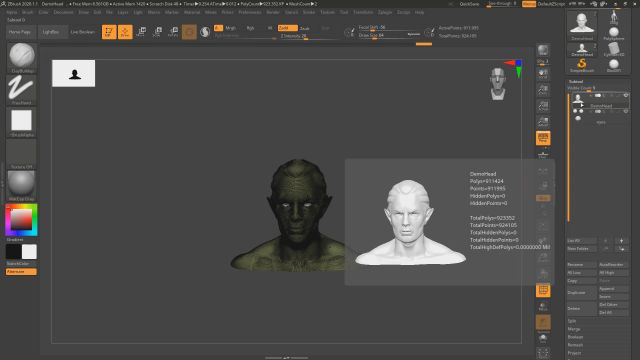Click the Transp transparency icon

tap(543, 306)
